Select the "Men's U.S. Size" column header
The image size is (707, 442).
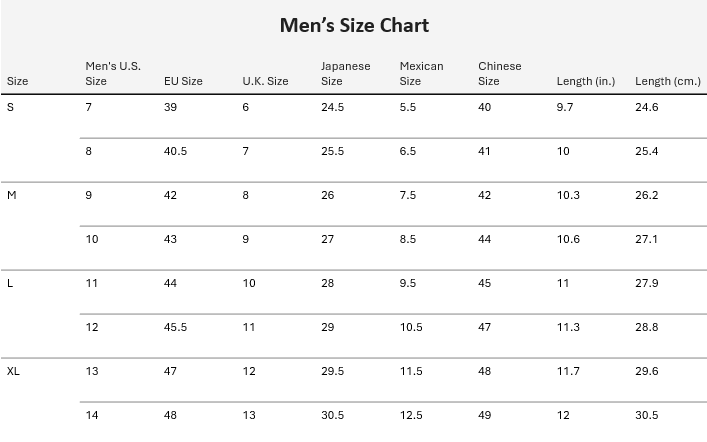click(113, 74)
